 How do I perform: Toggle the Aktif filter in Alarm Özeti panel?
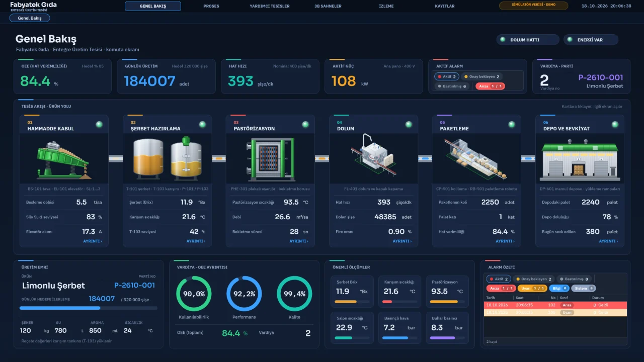click(499, 279)
